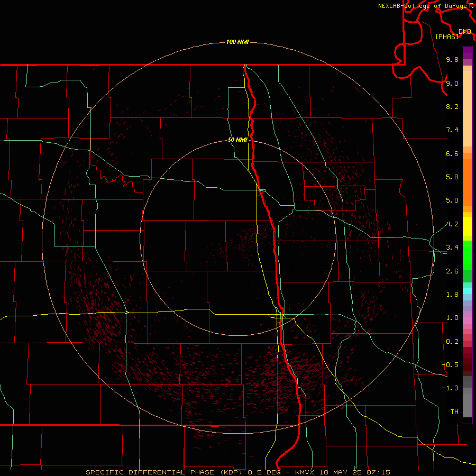Click the 3.4 value on the color scale
The image size is (476, 476).
[x=452, y=248]
